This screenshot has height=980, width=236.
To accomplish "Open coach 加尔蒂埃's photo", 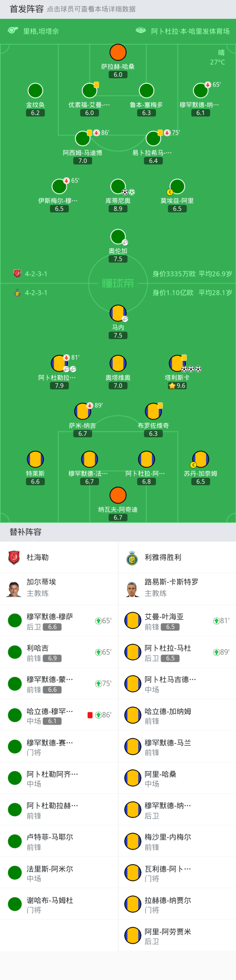I will [x=14, y=589].
